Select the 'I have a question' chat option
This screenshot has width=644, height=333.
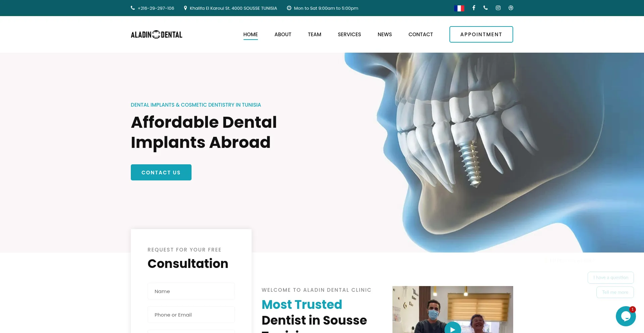(610, 277)
